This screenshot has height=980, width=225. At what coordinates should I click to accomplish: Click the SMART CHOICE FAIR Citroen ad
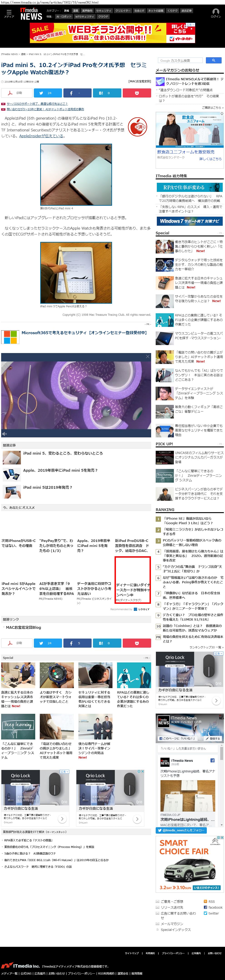coord(190,864)
